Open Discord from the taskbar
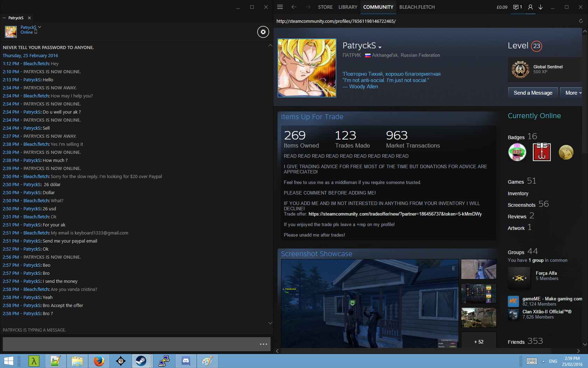The width and height of the screenshot is (588, 368). [x=186, y=361]
